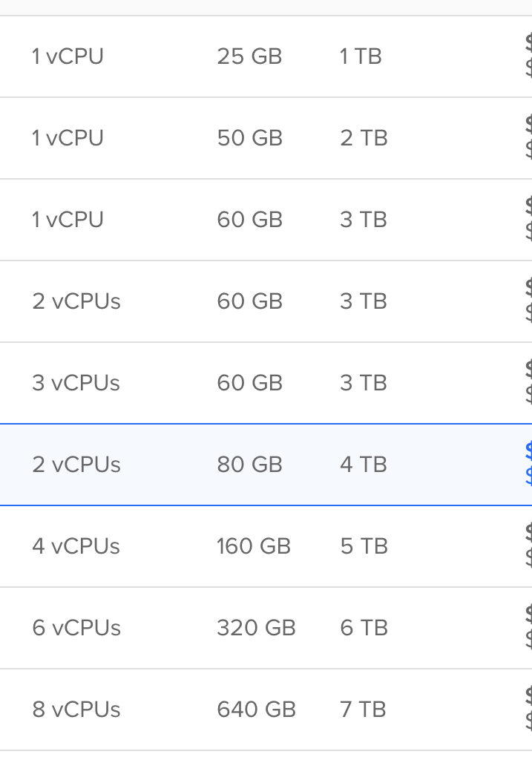
Task: Choose the 4 vCPUs plan
Action: coord(76,546)
